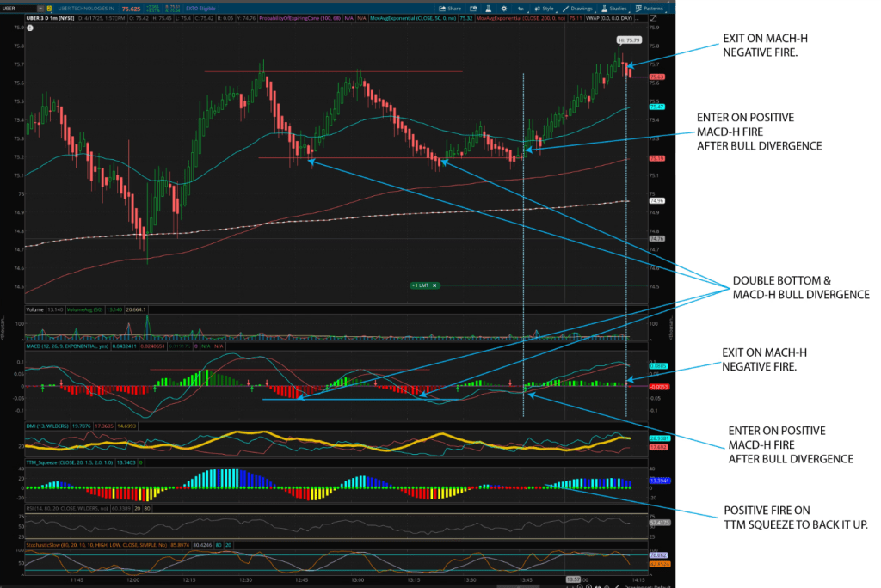Click the snapshot icon next to Share

coord(473,8)
